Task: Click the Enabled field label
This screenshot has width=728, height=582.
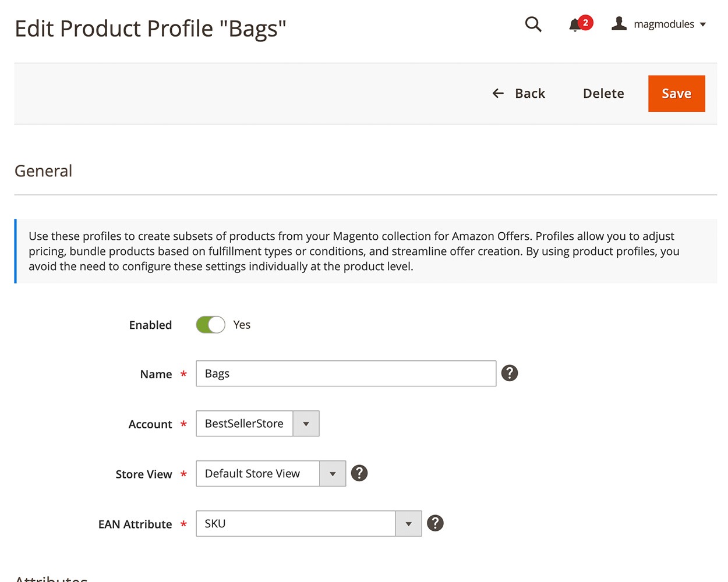Action: click(x=150, y=325)
